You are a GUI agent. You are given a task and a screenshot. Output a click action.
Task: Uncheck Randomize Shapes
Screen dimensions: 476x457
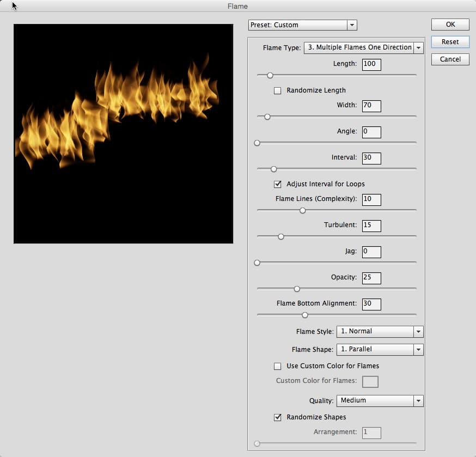coord(277,417)
